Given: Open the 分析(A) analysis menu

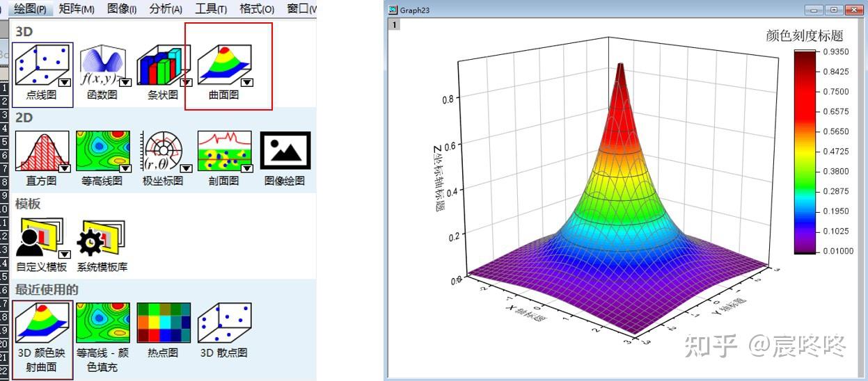Looking at the screenshot, I should [166, 8].
